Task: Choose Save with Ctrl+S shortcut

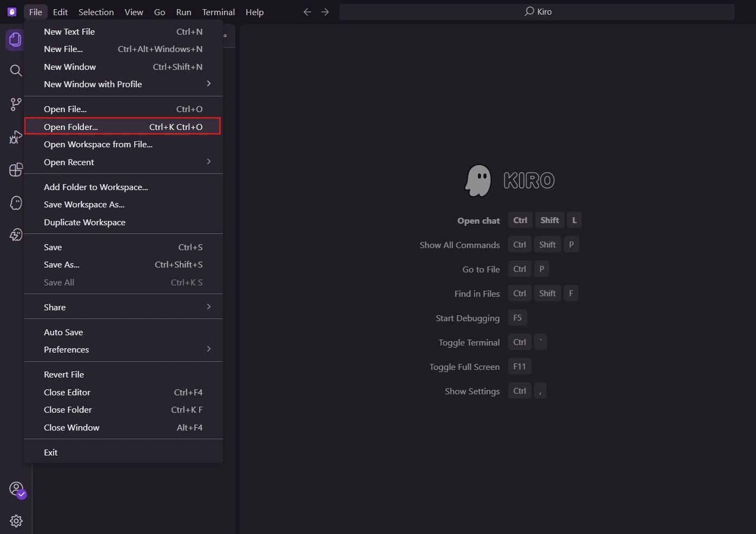Action: 123,247
